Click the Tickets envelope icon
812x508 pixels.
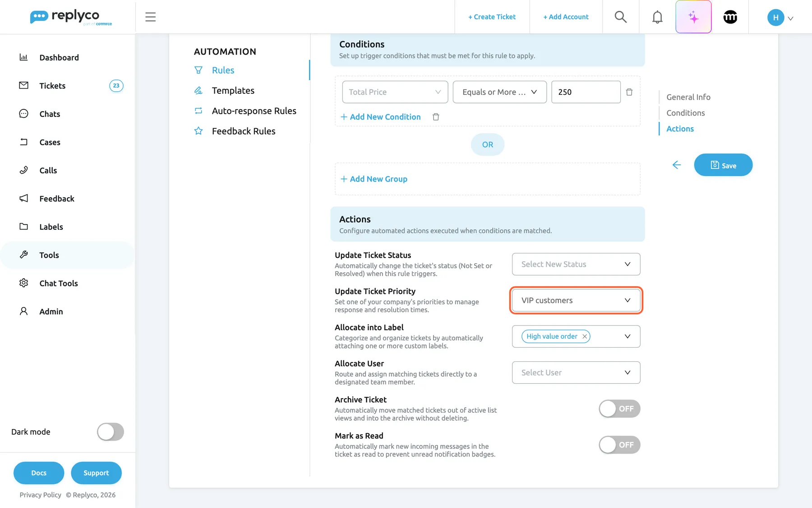[23, 85]
